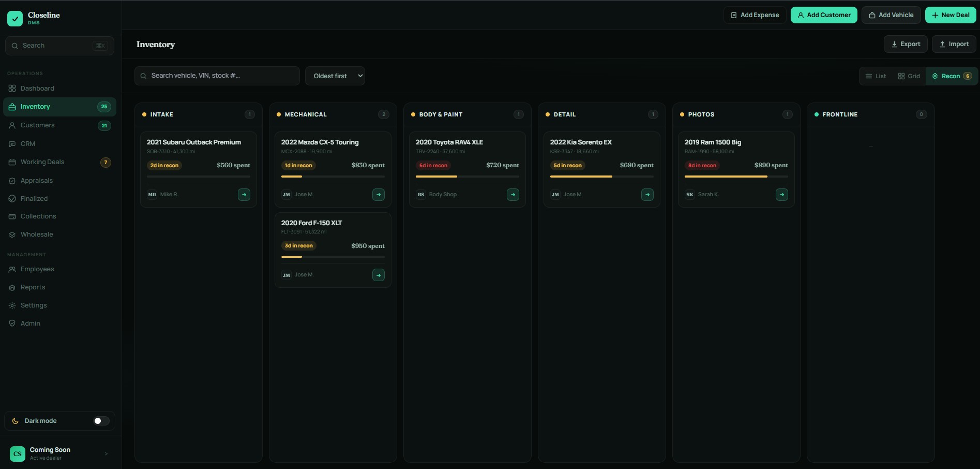Click Add Vehicle button
The image size is (980, 469).
click(891, 15)
